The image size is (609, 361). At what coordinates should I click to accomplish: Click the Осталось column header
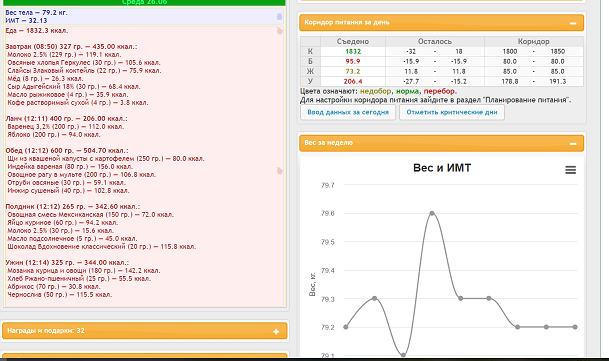click(435, 41)
